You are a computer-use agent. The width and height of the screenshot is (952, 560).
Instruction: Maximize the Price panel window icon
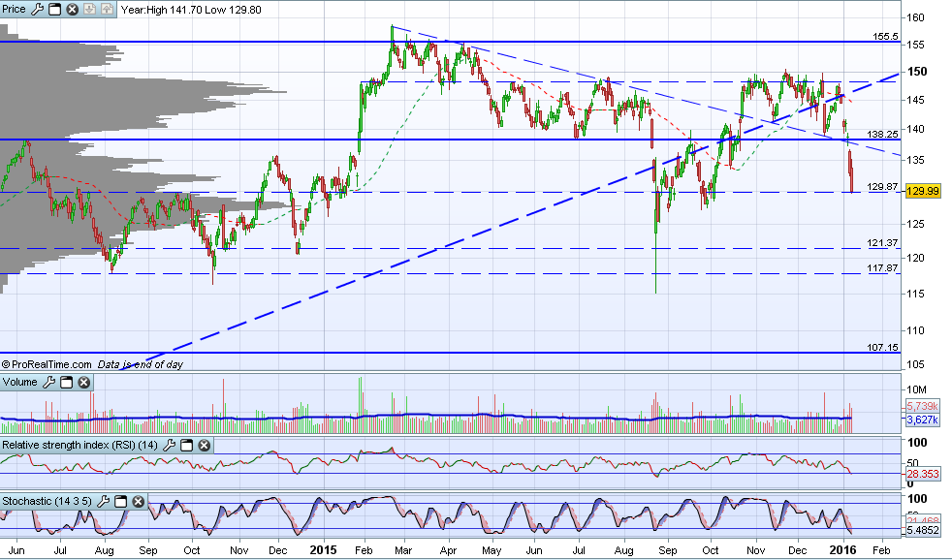[54, 9]
